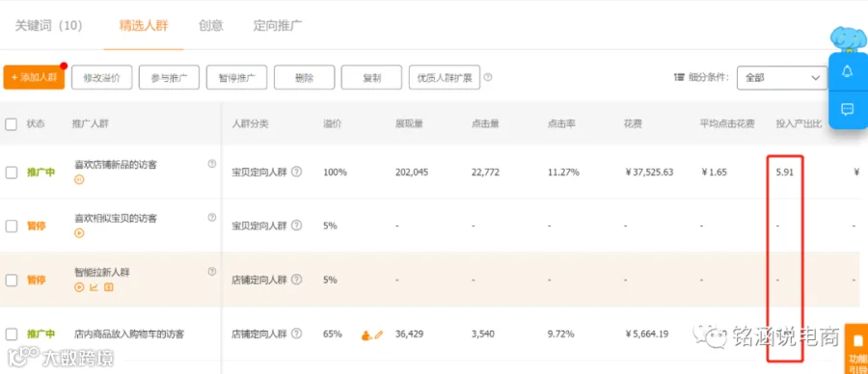Open the 细分条件 全部 dropdown
868x374 pixels.
[782, 78]
